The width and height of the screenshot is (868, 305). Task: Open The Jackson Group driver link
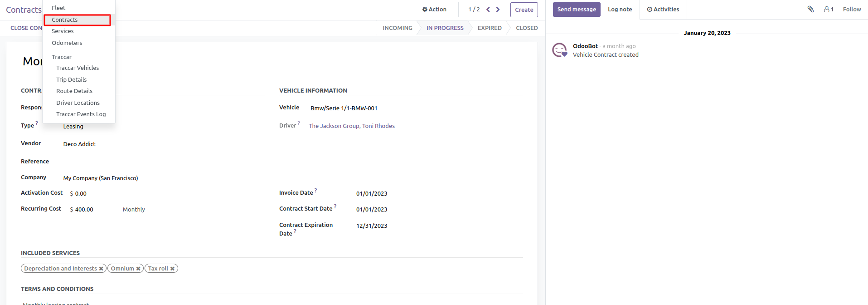coord(352,126)
